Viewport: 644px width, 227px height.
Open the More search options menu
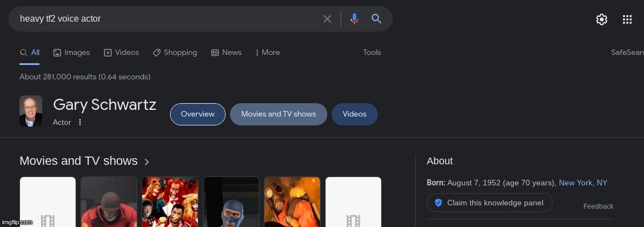267,53
